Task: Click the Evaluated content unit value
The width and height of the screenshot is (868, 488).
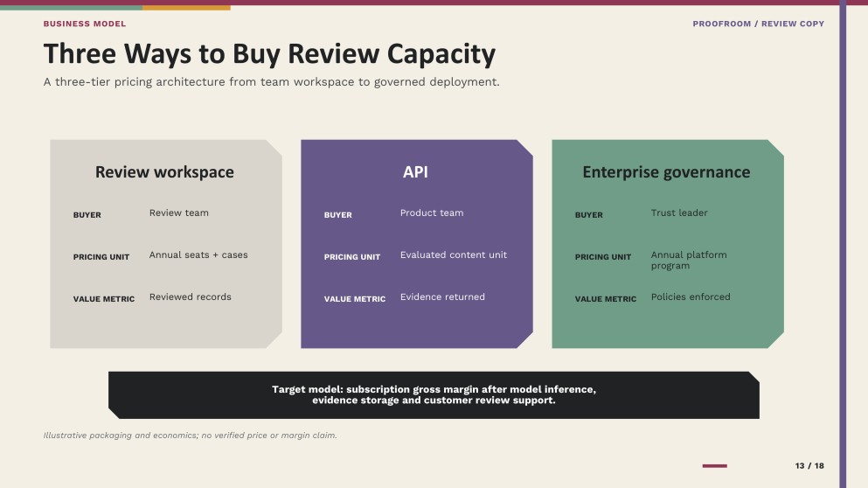Action: tap(454, 254)
